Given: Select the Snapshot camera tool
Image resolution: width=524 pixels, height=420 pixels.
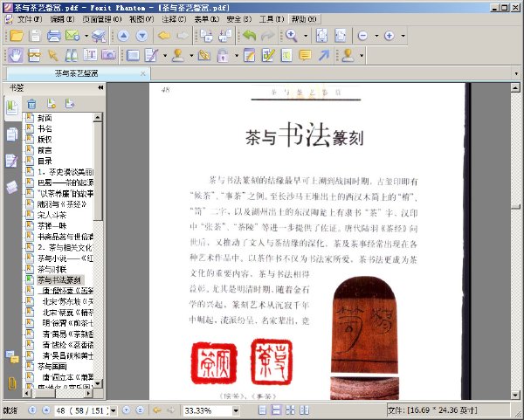Looking at the screenshot, I should click(108, 55).
